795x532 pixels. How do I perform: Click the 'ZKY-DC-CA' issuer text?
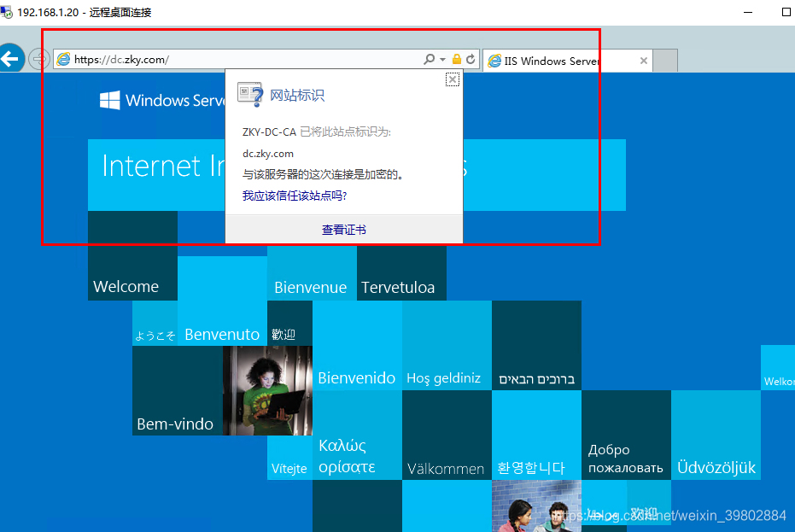pos(269,132)
